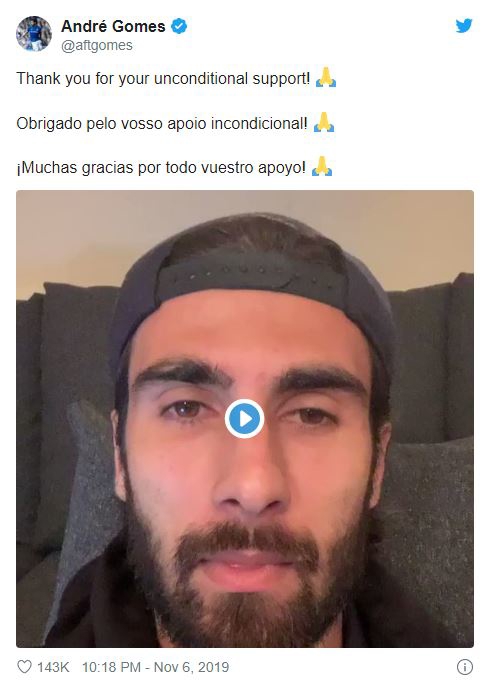The image size is (491, 684).
Task: Click the 143K likes count
Action: pyautogui.click(x=53, y=667)
